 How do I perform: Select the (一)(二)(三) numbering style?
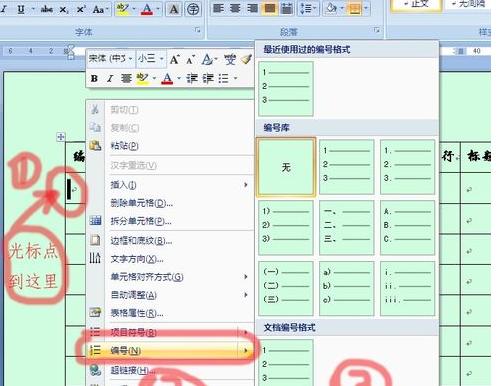point(286,288)
